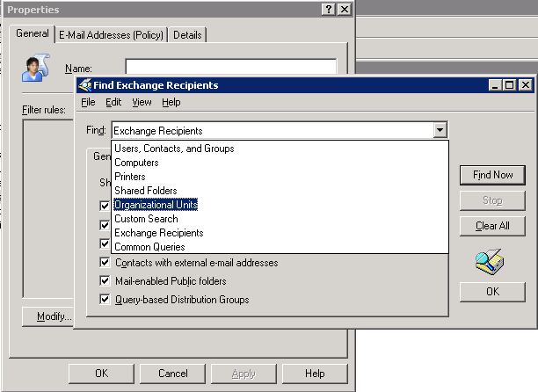538x392 pixels.
Task: Click Cancel in Properties dialog
Action: [172, 374]
